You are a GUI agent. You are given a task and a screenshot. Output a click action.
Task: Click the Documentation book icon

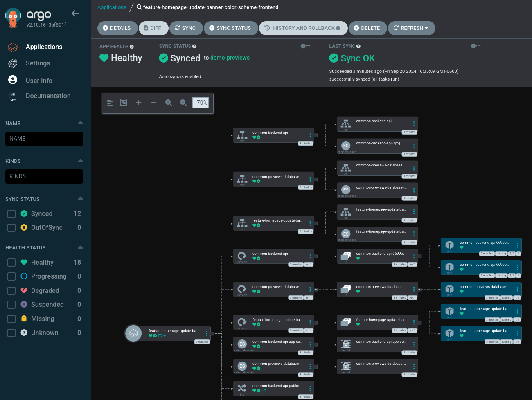pyautogui.click(x=13, y=96)
